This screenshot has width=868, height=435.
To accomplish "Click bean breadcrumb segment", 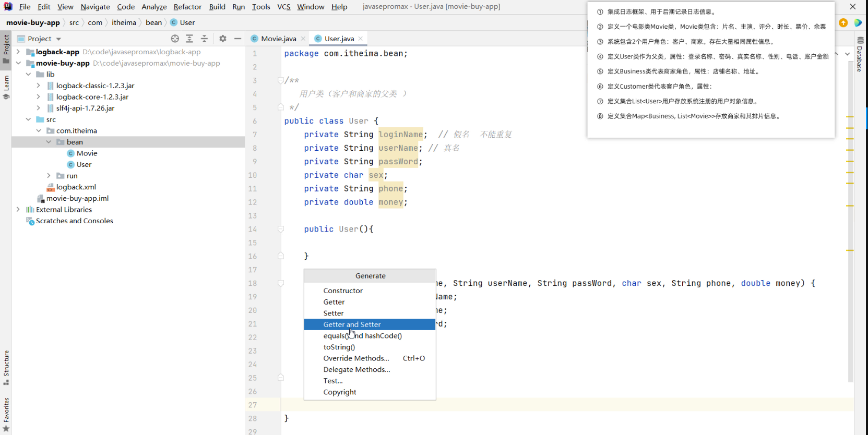I will coord(153,22).
